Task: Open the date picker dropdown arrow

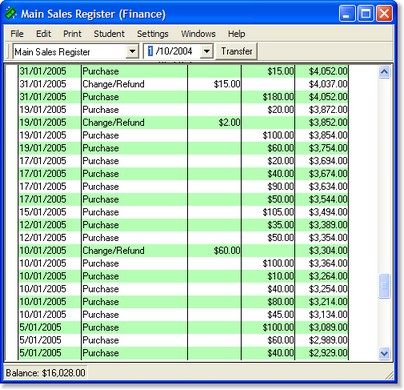Action: point(207,51)
